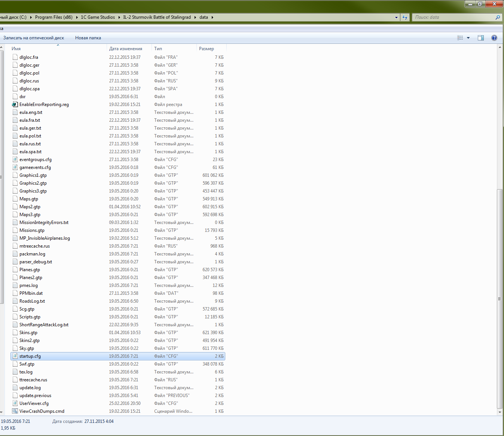Click the Skins.gtp file icon
The width and height of the screenshot is (504, 436).
(15, 333)
